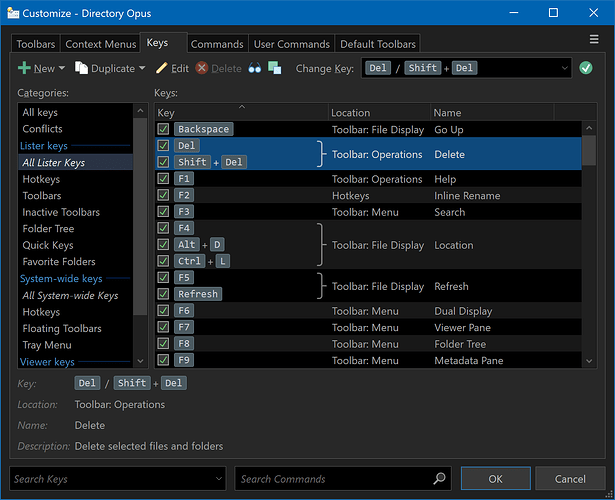This screenshot has height=500, width=615.
Task: Click the Key column sort arrow header
Action: click(x=242, y=107)
